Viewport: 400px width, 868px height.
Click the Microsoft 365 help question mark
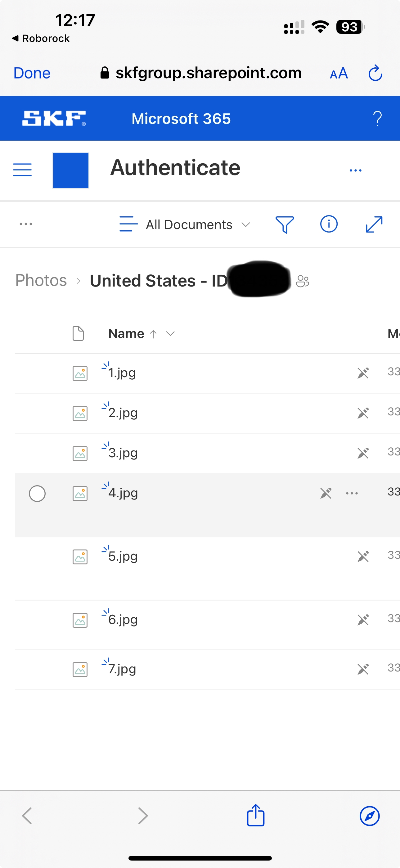click(x=377, y=119)
